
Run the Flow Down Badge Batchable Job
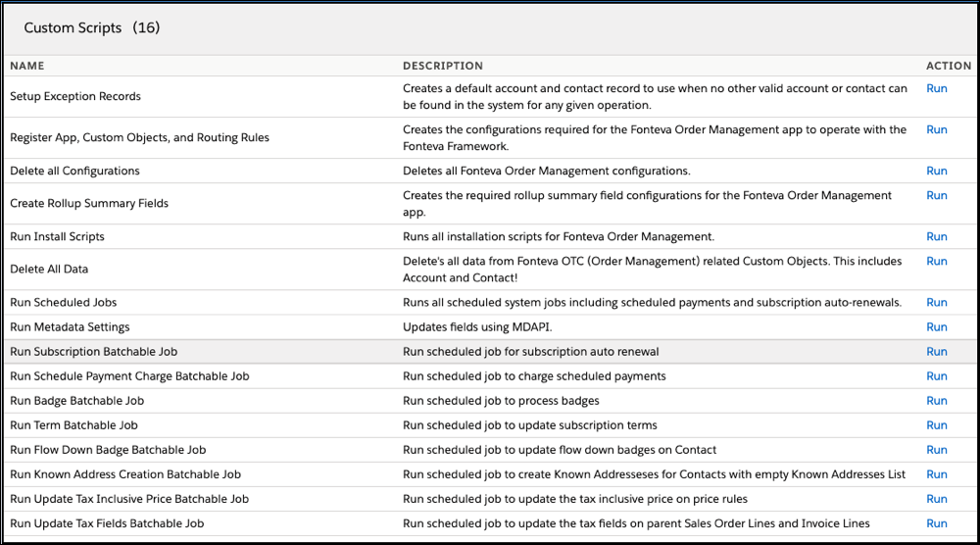tap(936, 449)
